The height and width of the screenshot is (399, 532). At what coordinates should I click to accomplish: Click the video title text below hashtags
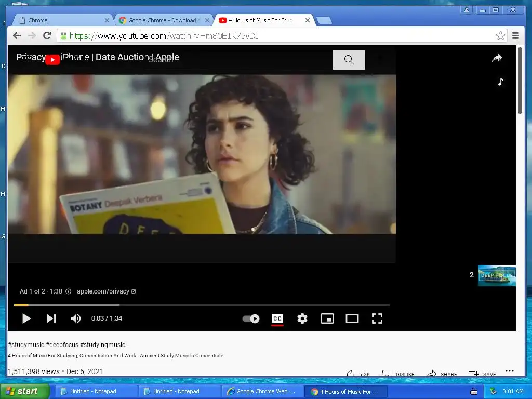click(116, 355)
